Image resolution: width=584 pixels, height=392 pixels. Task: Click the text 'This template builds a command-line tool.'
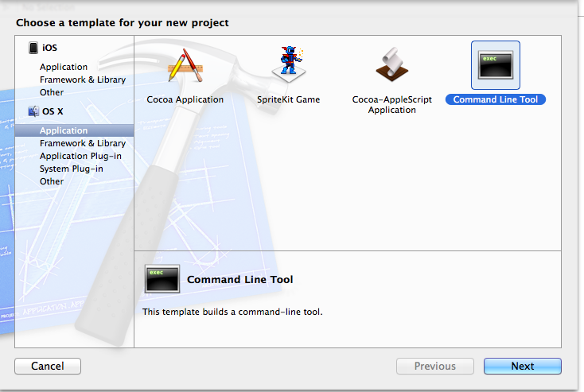(232, 312)
